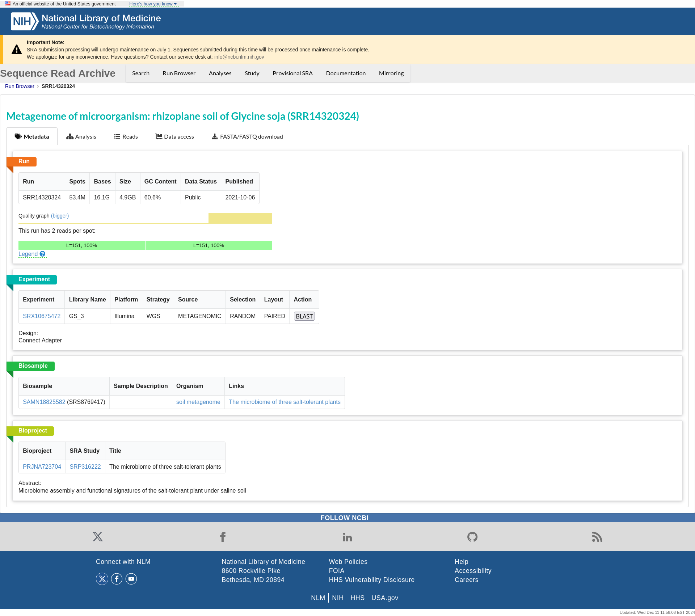Image resolution: width=695 pixels, height=616 pixels.
Task: Open Careers footer link
Action: click(x=466, y=580)
